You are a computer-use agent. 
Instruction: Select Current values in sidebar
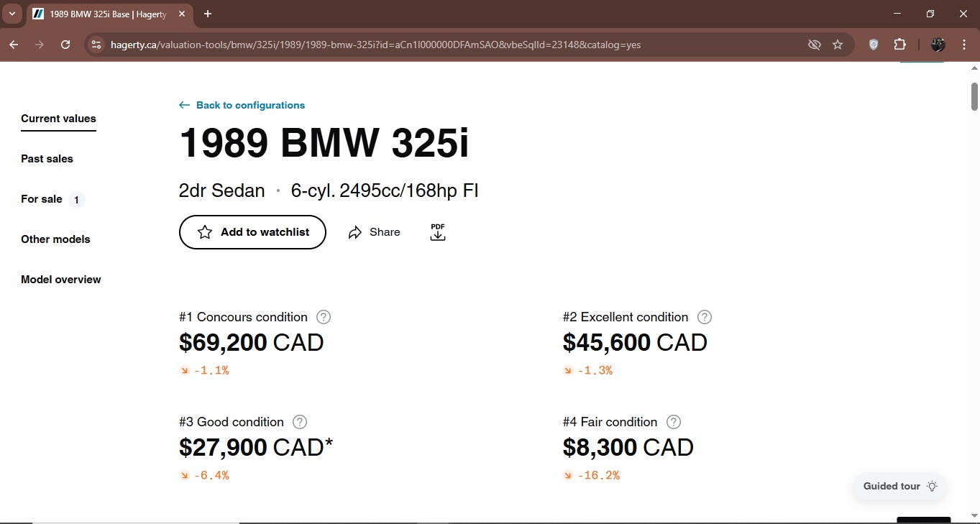(x=58, y=119)
